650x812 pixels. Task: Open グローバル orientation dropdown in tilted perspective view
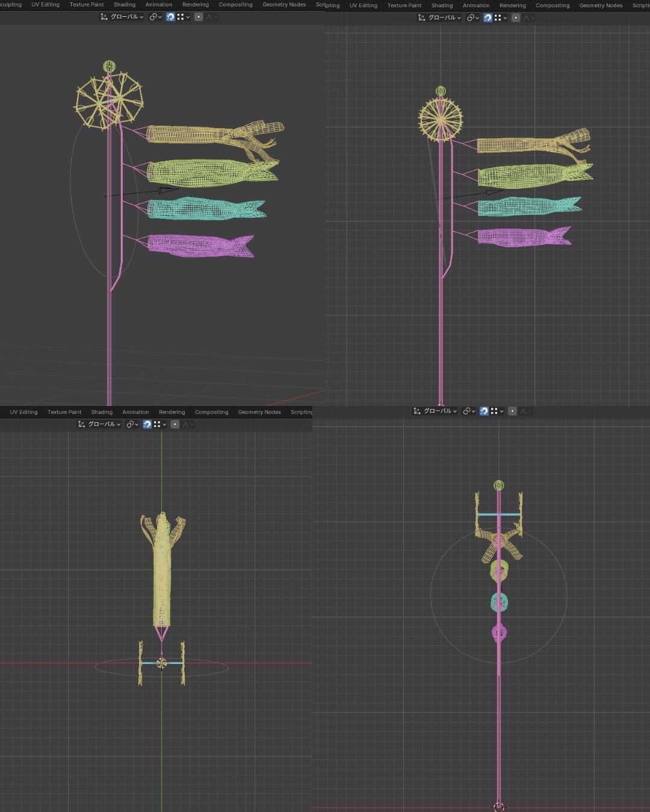[x=122, y=17]
